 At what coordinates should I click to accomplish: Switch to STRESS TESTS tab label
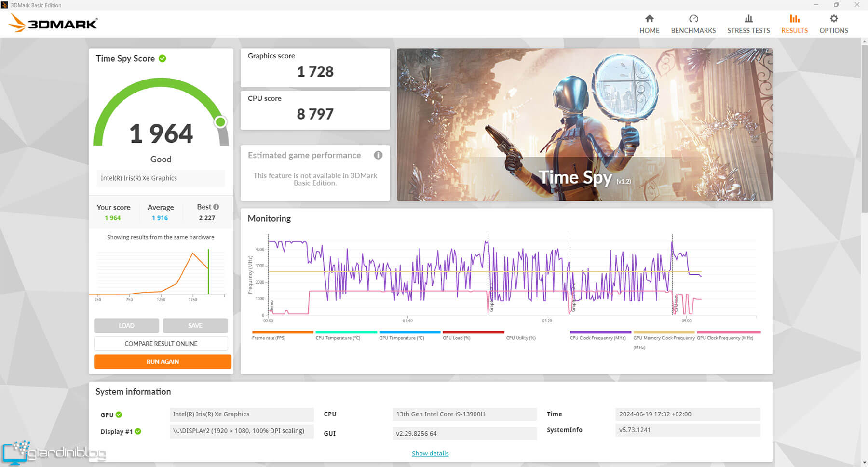pos(748,30)
